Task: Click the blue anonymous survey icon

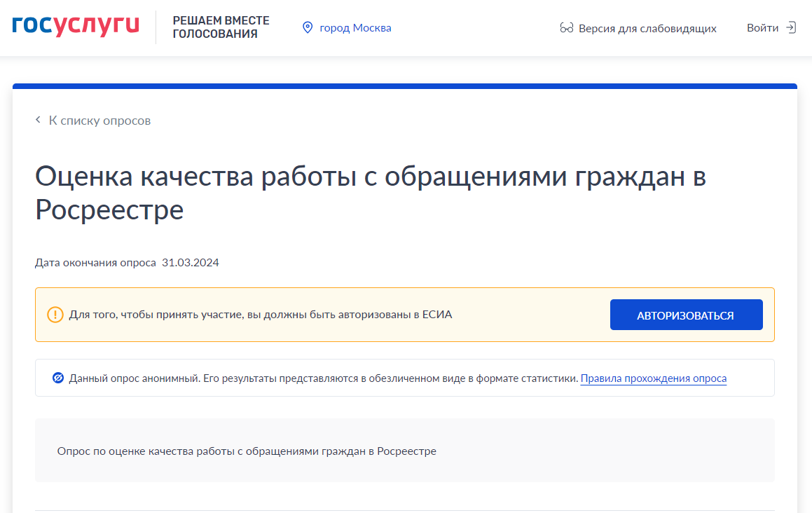Action: tap(58, 378)
